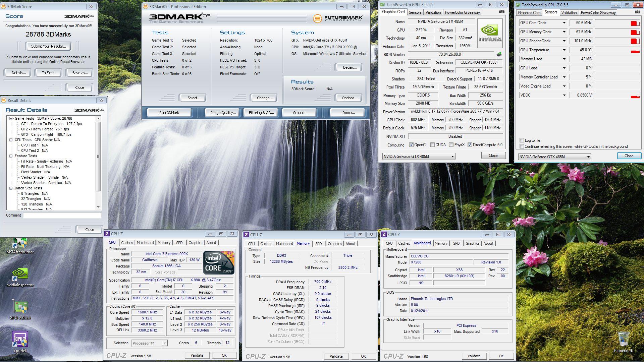
Task: Click Submit Your Results button
Action: pyautogui.click(x=49, y=46)
